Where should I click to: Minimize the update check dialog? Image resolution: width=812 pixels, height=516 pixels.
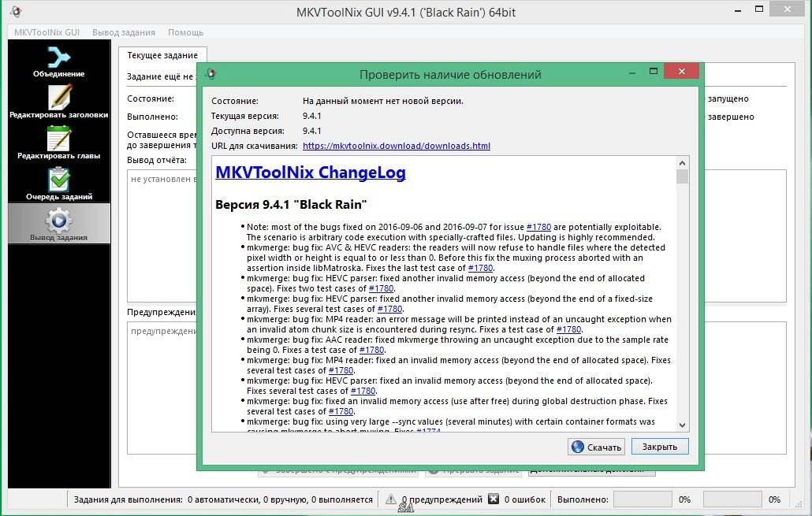632,72
